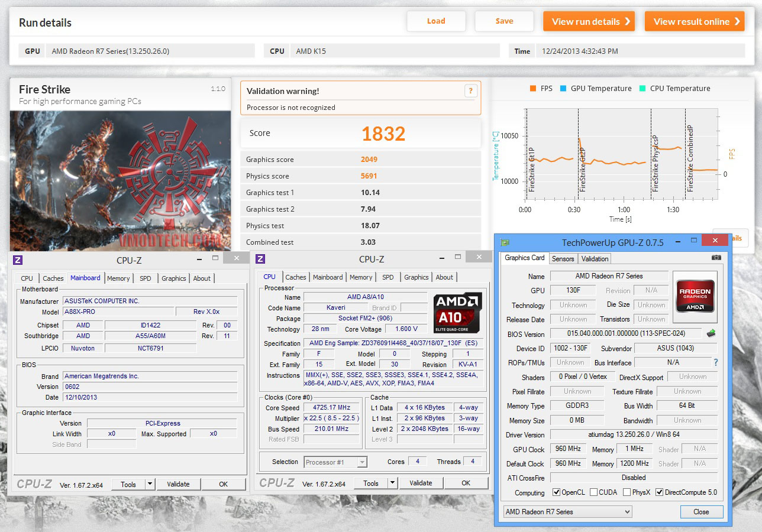
Task: Click the AMD A10 processor logo
Action: coord(458,313)
